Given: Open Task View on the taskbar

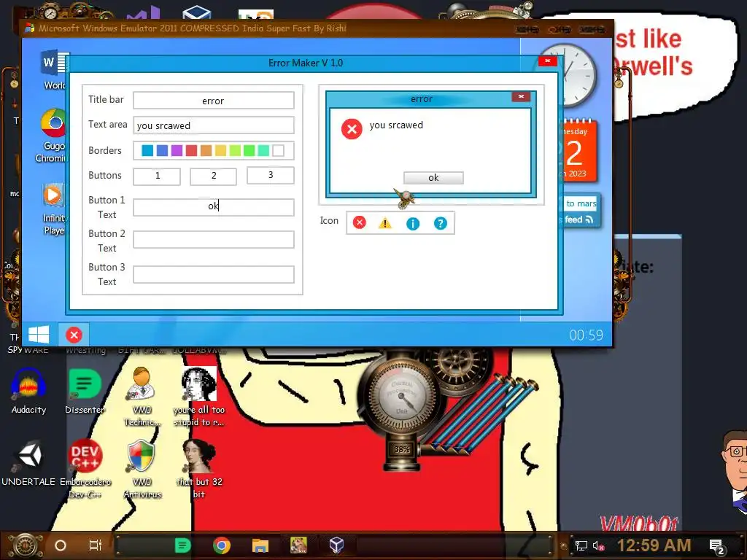Looking at the screenshot, I should (x=96, y=545).
